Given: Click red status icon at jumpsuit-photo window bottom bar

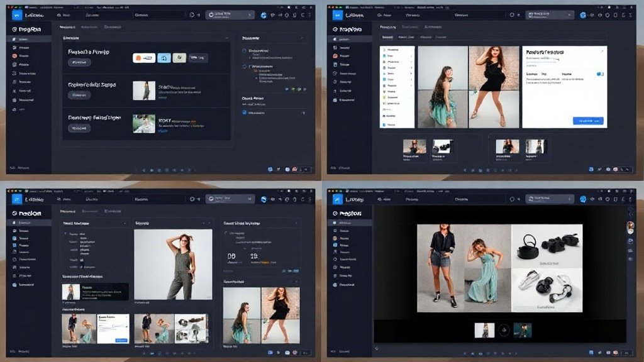Looking at the screenshot, I should coord(294,353).
